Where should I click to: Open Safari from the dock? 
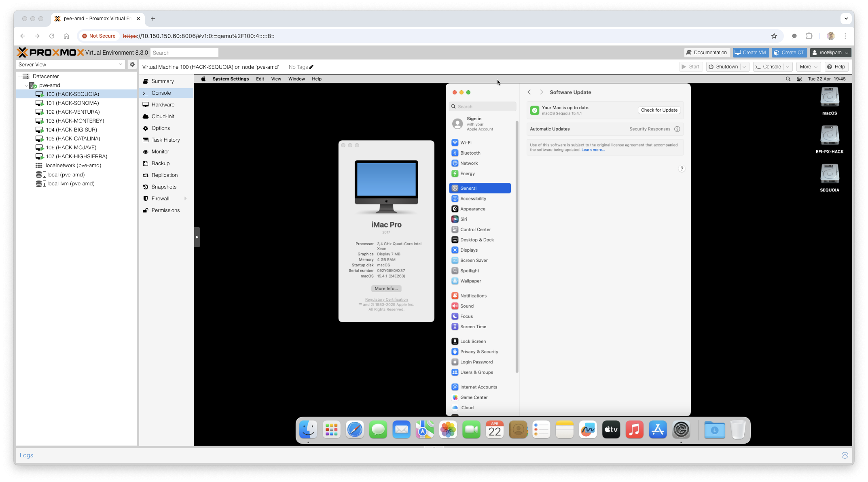pos(355,430)
